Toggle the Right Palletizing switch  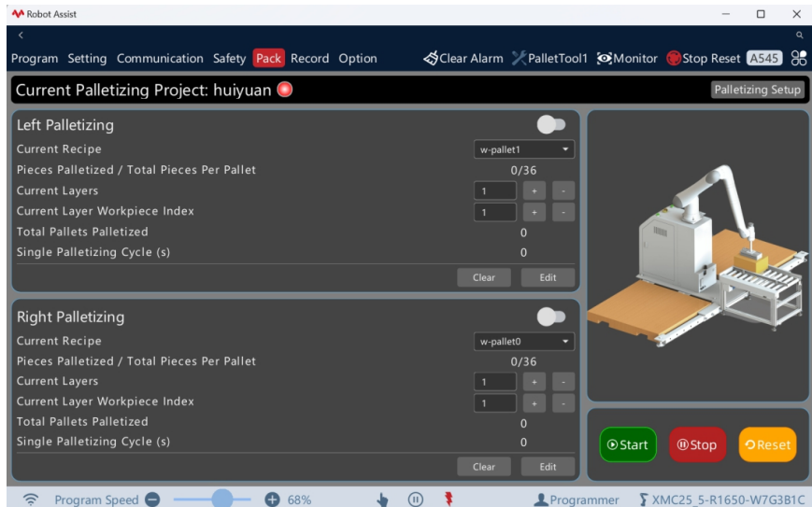pyautogui.click(x=551, y=317)
